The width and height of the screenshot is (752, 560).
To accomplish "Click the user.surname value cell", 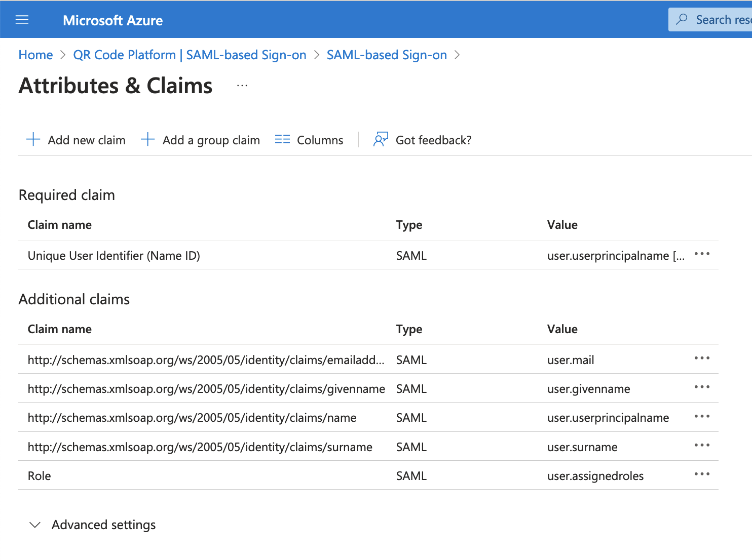I will (582, 447).
